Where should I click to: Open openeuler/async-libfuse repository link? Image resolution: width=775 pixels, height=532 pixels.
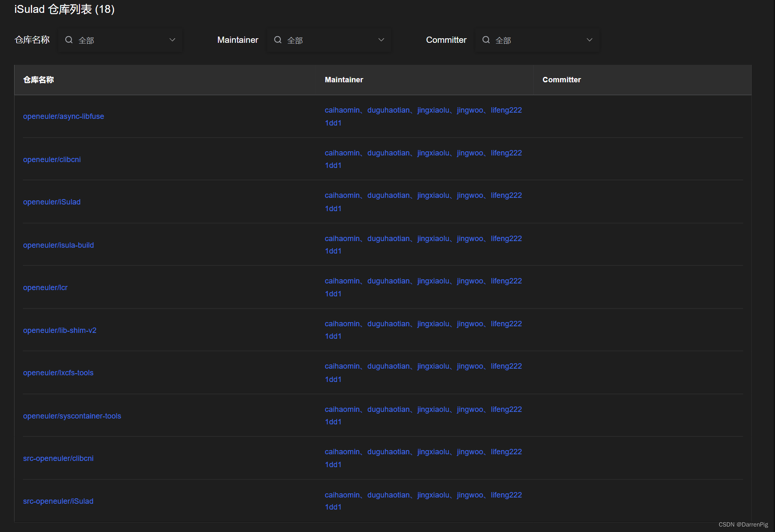[x=64, y=116]
